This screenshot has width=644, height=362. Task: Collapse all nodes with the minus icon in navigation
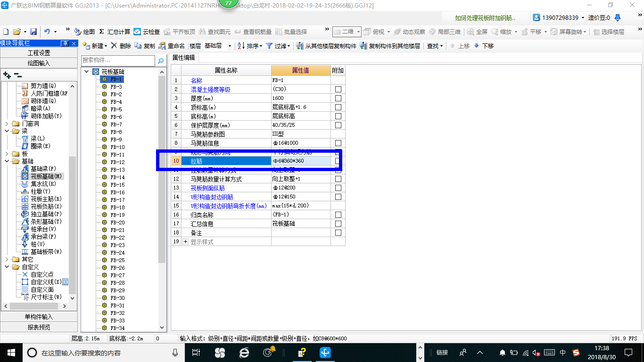(18, 74)
